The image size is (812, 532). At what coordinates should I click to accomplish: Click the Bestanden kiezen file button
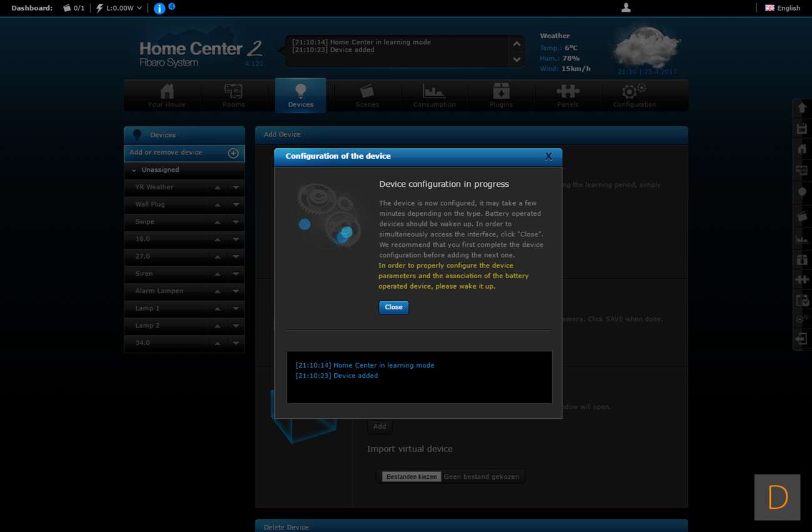pyautogui.click(x=412, y=476)
